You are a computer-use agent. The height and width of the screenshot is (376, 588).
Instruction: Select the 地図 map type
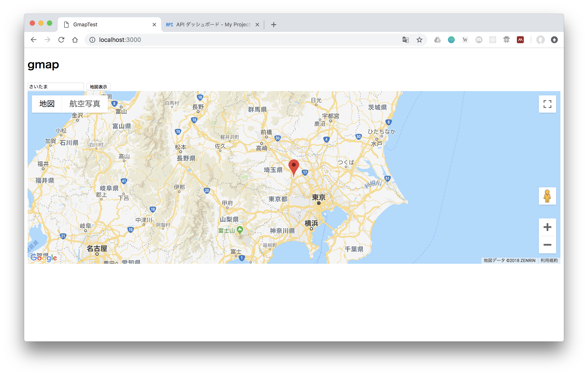(47, 104)
